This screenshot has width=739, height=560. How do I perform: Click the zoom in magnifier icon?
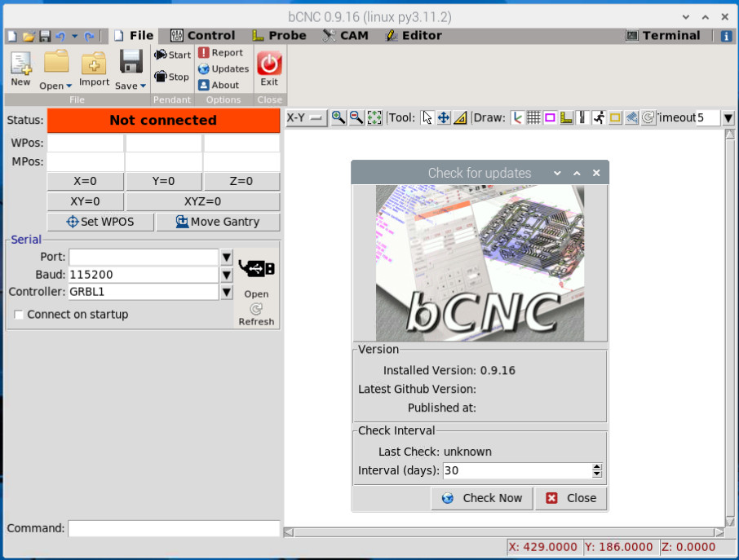pyautogui.click(x=338, y=117)
